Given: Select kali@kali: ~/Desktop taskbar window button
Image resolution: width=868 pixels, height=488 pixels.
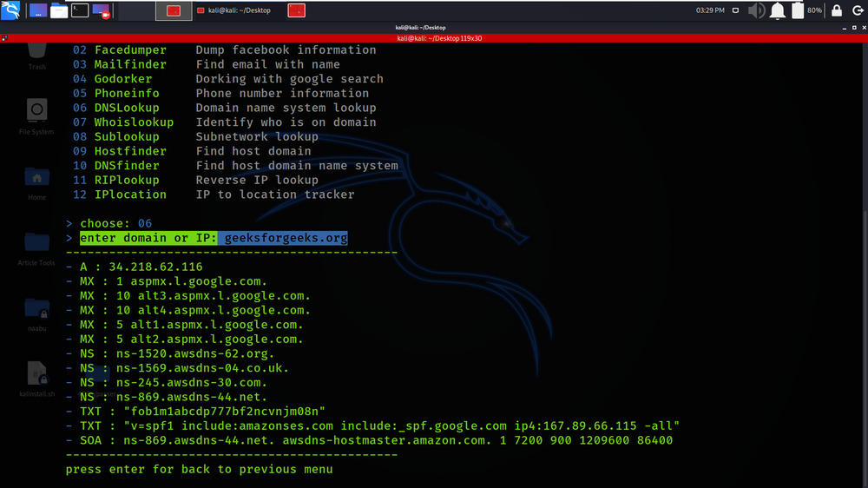Looking at the screenshot, I should [x=234, y=10].
